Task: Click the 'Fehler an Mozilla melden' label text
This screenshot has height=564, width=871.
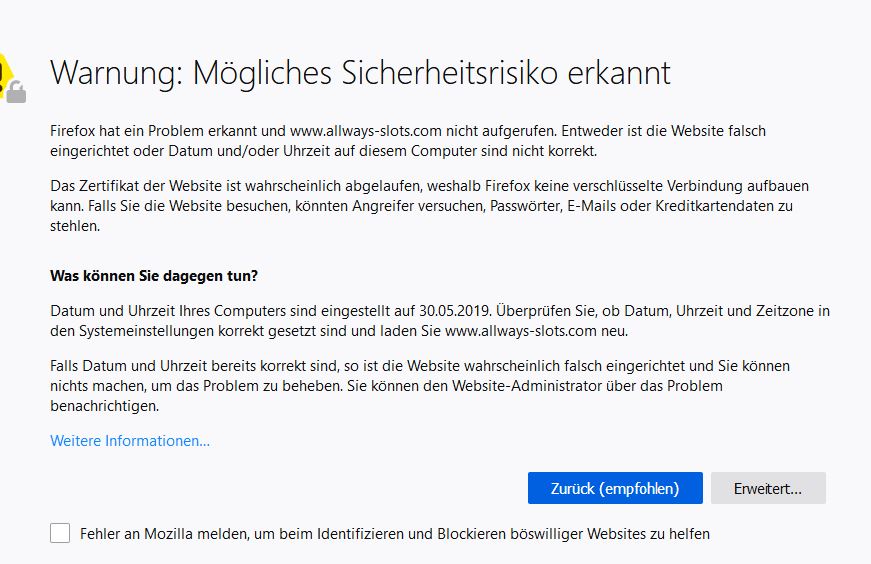Action: pyautogui.click(x=395, y=534)
